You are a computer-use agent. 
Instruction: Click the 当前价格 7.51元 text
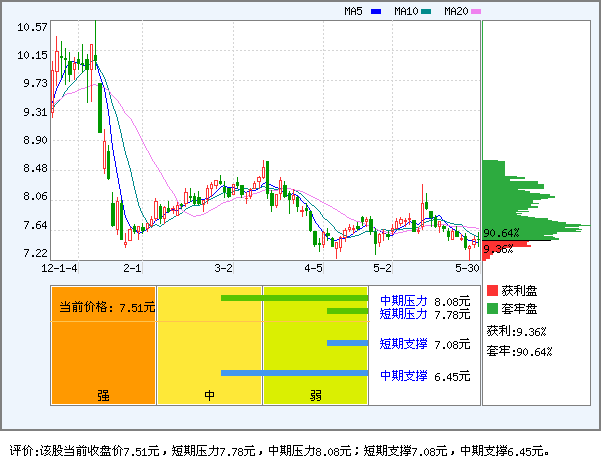(x=106, y=307)
